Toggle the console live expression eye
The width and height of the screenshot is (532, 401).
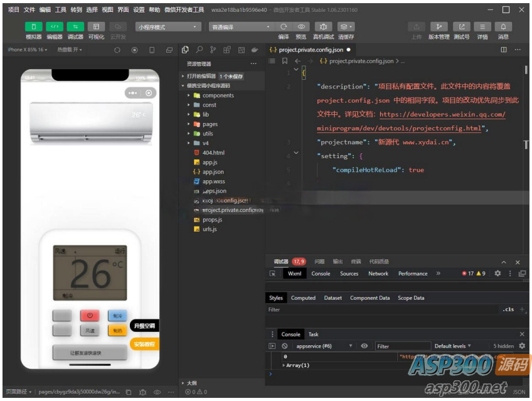(x=364, y=346)
